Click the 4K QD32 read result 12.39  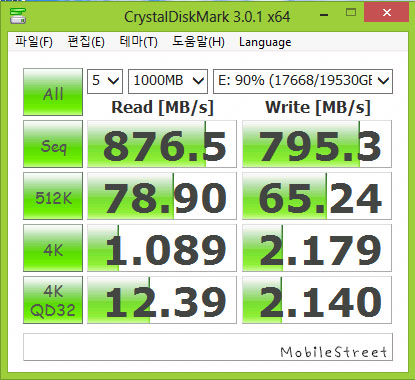(x=162, y=300)
